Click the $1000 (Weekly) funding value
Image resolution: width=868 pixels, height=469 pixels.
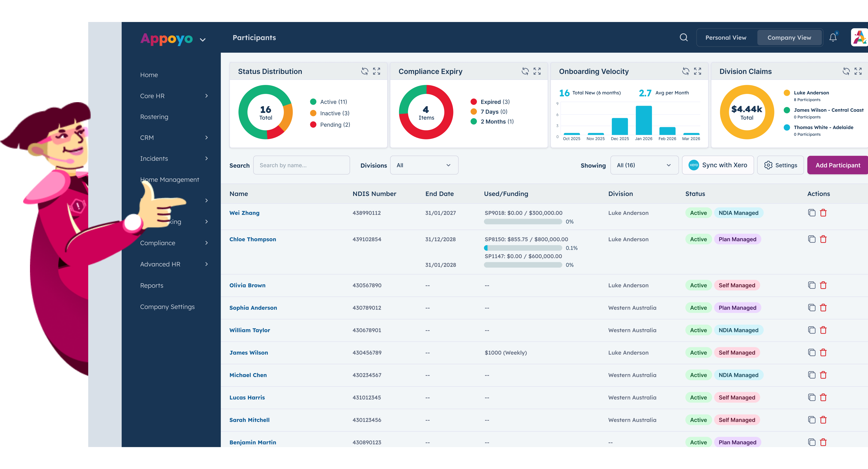(x=506, y=352)
